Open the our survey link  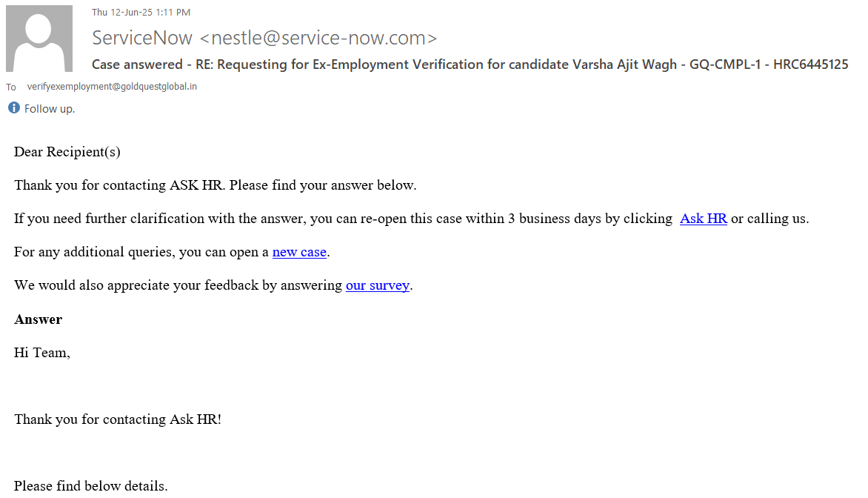(378, 285)
